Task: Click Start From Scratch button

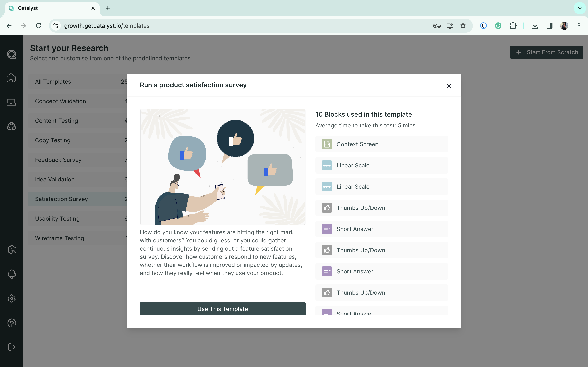Action: point(547,52)
